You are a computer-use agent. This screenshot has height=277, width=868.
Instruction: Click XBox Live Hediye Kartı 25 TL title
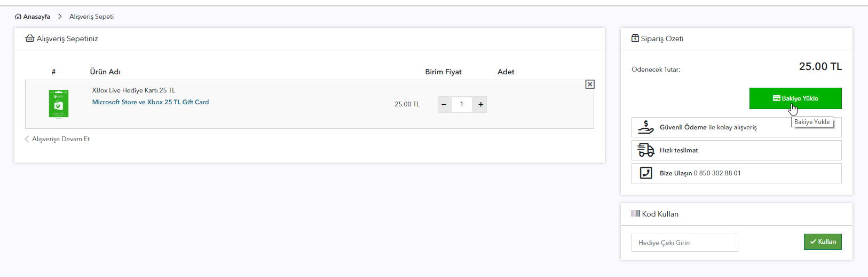tap(133, 90)
